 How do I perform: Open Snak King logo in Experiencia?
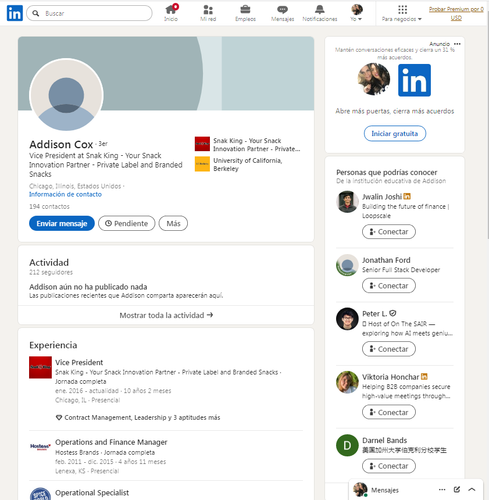click(40, 367)
